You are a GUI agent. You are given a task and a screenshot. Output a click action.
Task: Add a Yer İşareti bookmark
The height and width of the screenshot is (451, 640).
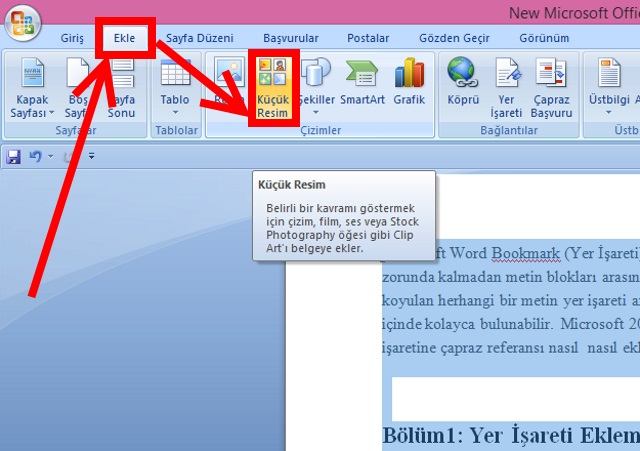click(506, 88)
